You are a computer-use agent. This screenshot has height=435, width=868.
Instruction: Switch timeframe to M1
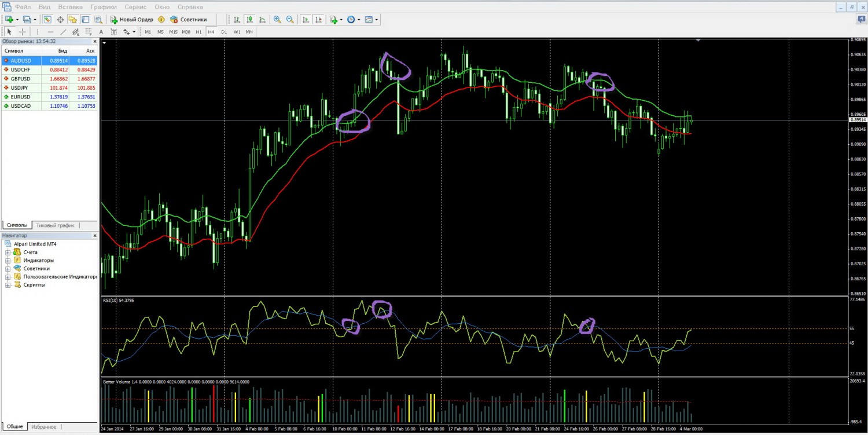[148, 32]
